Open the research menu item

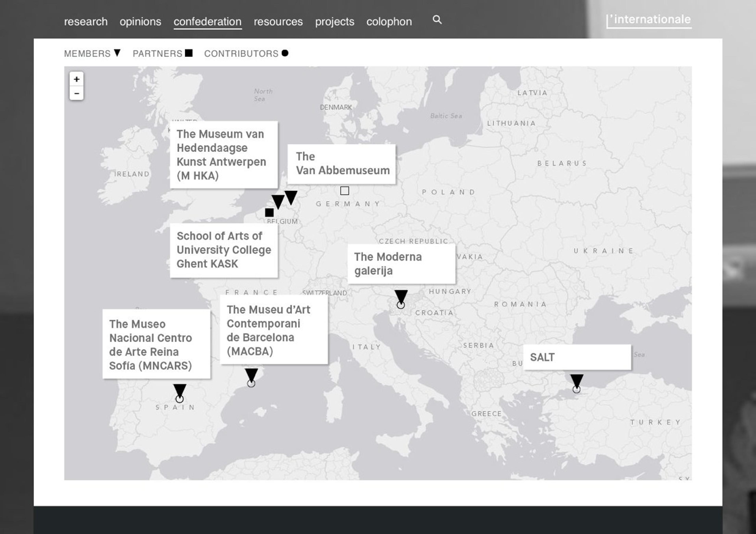86,22
